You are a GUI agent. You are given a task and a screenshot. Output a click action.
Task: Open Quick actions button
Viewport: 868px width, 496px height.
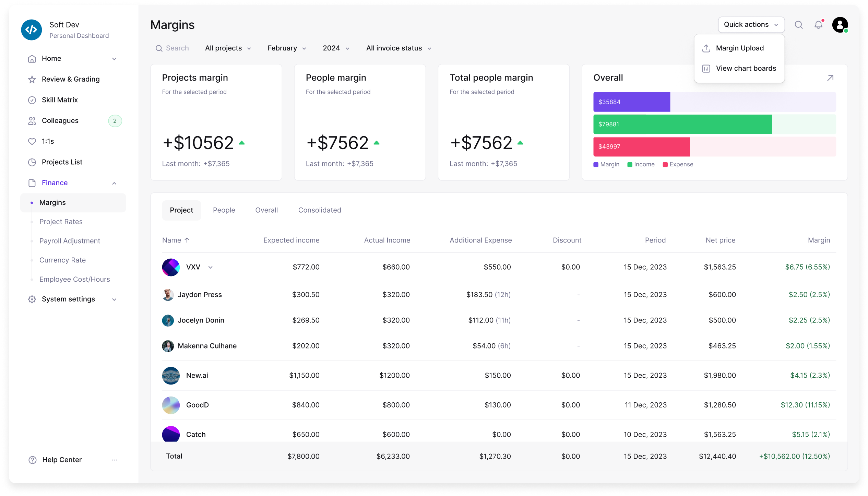coord(751,25)
